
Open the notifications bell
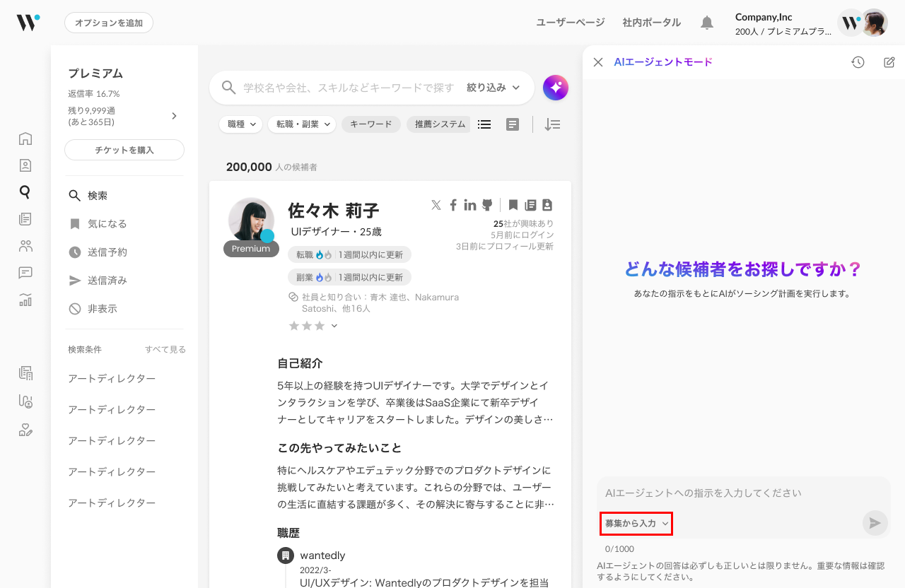706,23
